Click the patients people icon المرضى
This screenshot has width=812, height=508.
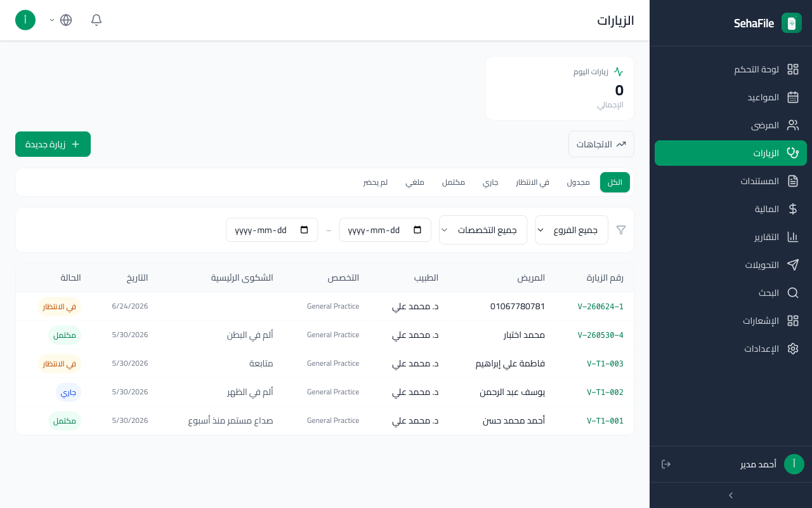(x=793, y=125)
